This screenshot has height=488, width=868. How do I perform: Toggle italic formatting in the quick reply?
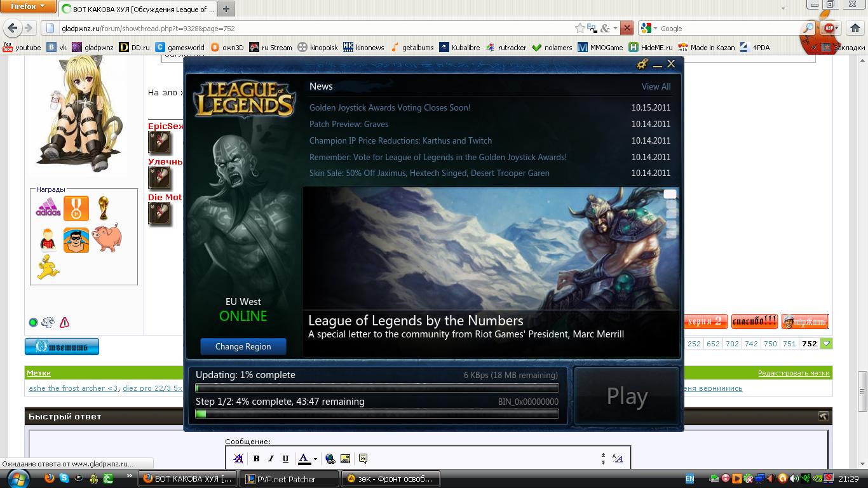point(271,459)
